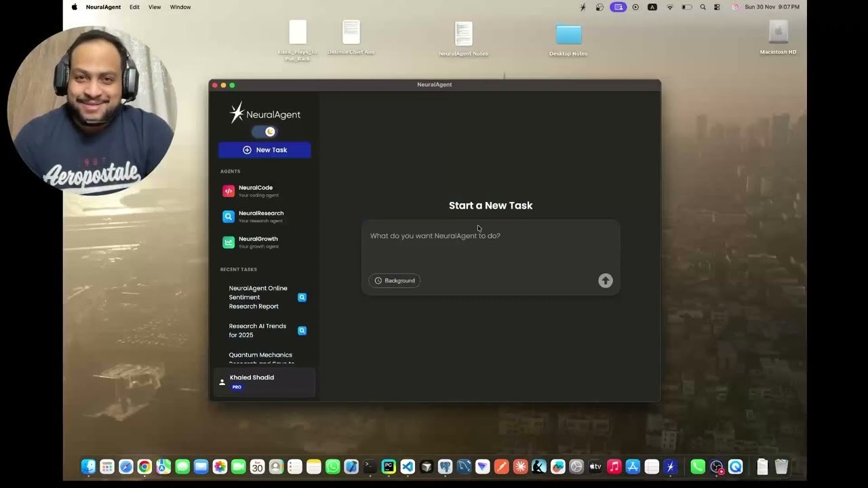Click the Wi-Fi status icon in menu bar
This screenshot has width=868, height=488.
(670, 7)
